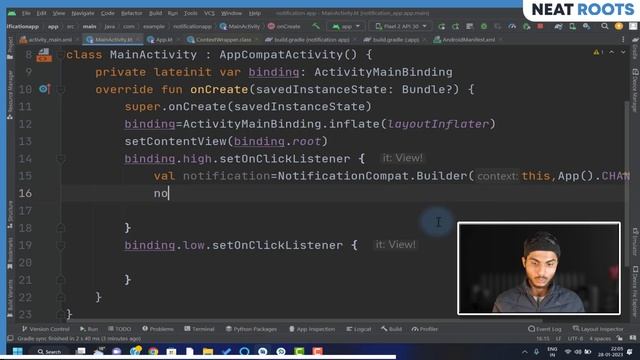Viewport: 640px width, 360px height.
Task: Click the gutter icon on line 8
Action: point(44,55)
